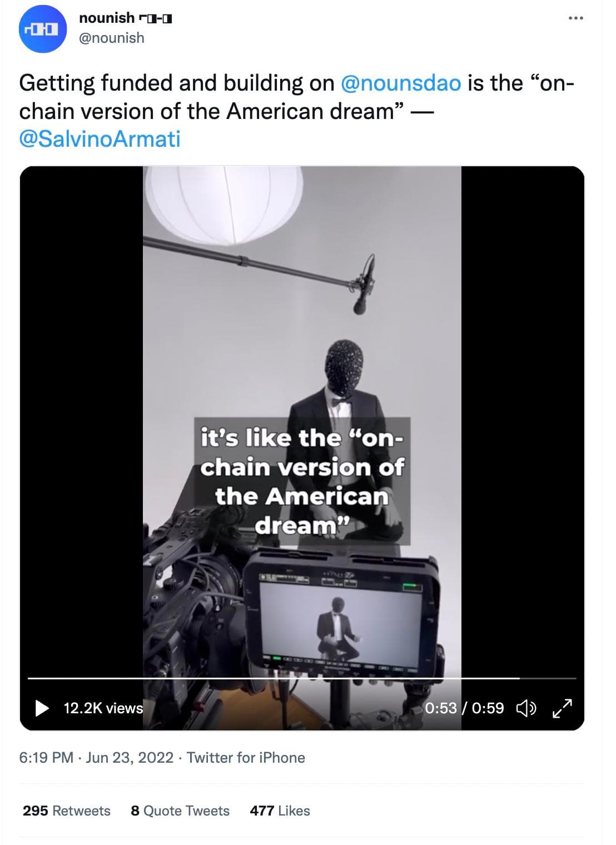Open the tweet's more options menu
The image size is (616, 845).
tap(575, 19)
